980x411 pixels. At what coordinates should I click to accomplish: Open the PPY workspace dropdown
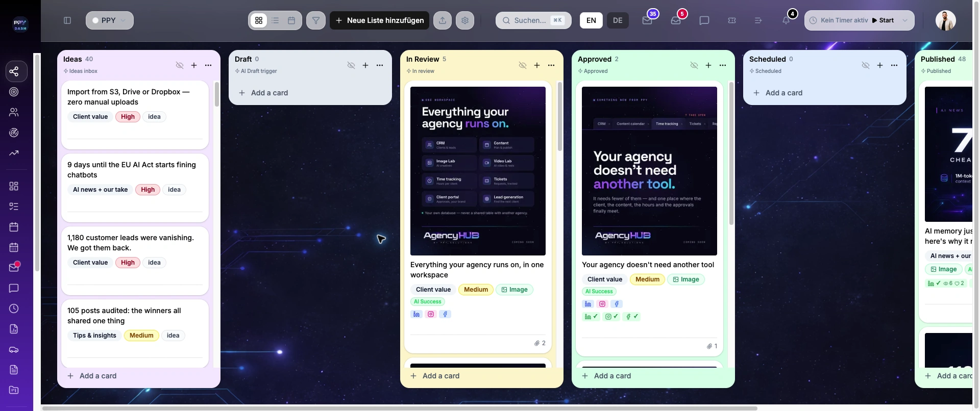pyautogui.click(x=110, y=20)
